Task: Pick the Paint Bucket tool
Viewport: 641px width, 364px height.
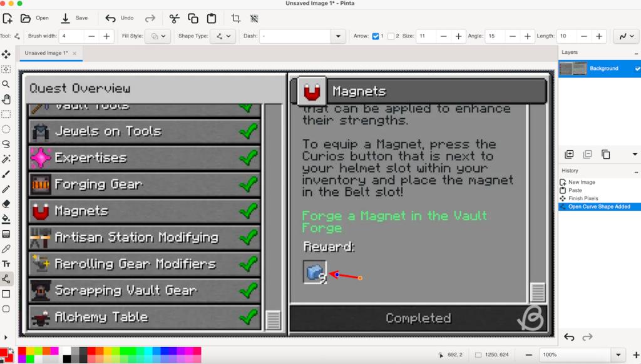Action: tap(6, 219)
